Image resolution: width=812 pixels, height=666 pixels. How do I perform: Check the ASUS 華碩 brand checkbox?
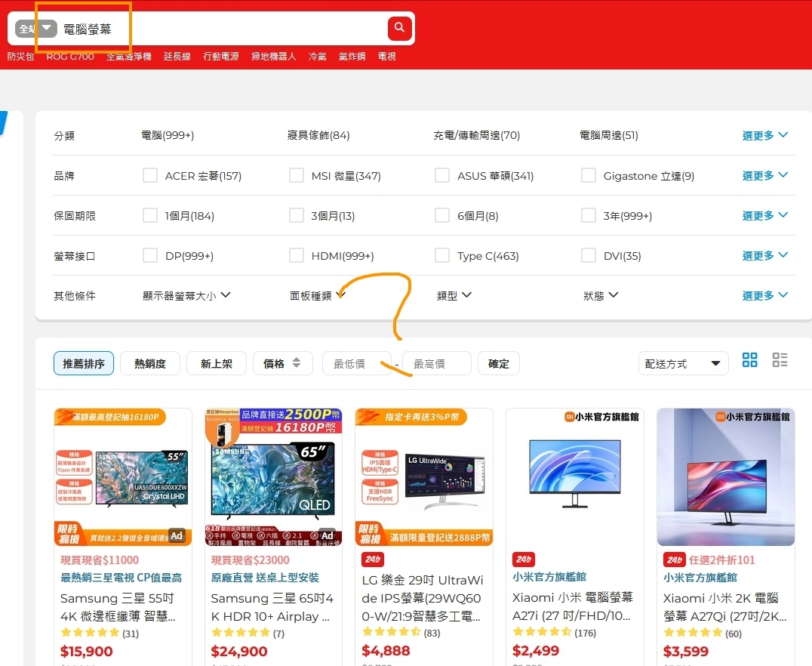point(442,175)
